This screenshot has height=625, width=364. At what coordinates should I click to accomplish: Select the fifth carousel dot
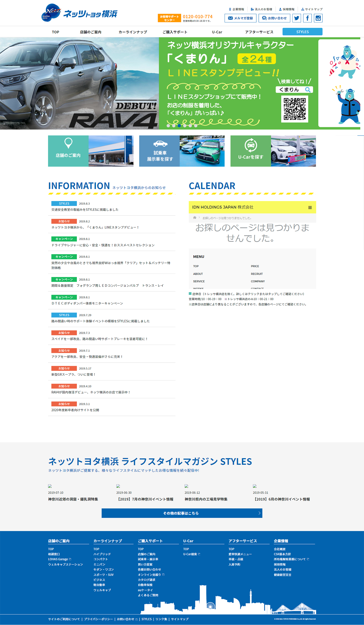pos(190,126)
